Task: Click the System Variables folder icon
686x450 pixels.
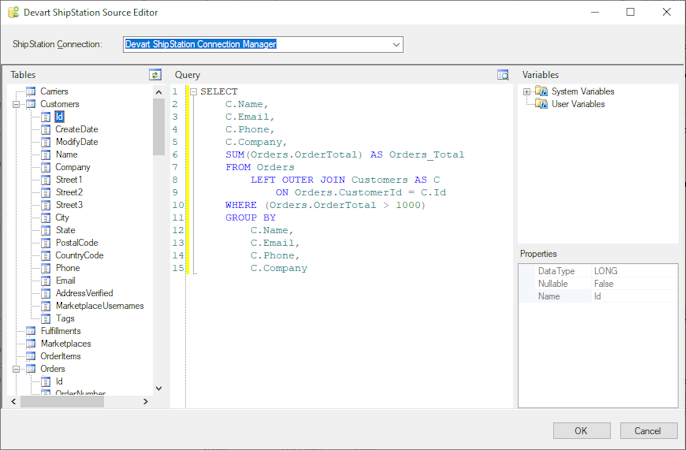Action: click(541, 91)
